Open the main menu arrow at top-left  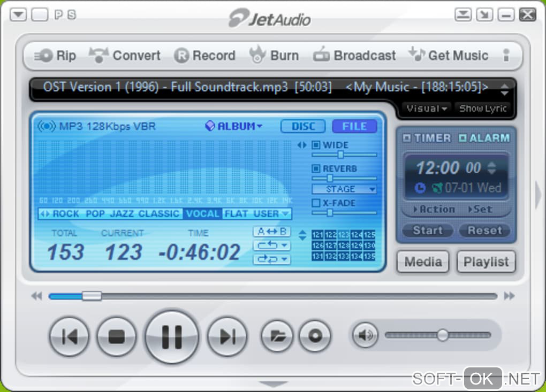click(x=18, y=15)
